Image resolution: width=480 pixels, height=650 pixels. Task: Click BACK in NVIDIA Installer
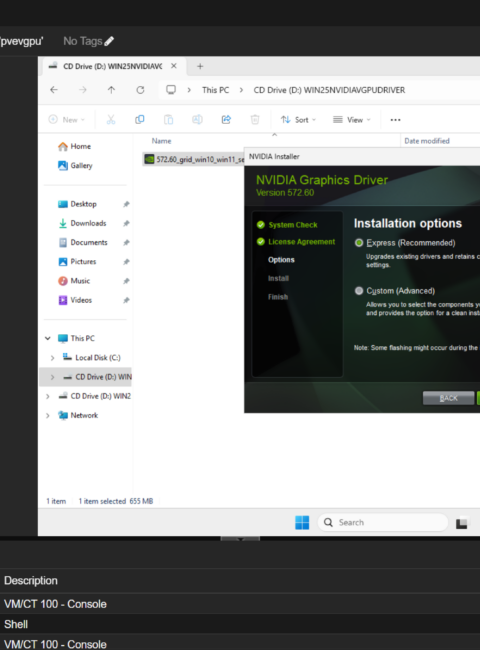coord(448,398)
